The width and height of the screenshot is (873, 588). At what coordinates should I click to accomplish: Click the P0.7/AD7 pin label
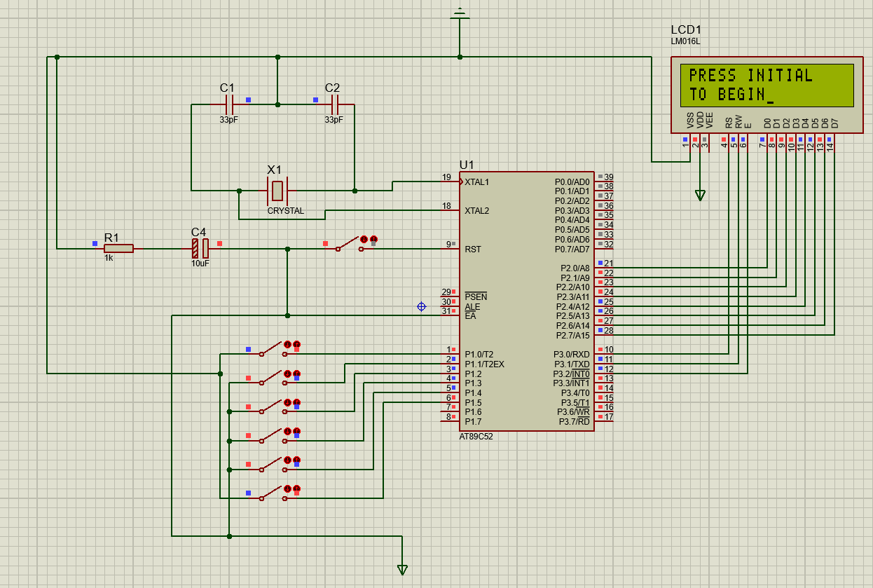[x=572, y=249]
